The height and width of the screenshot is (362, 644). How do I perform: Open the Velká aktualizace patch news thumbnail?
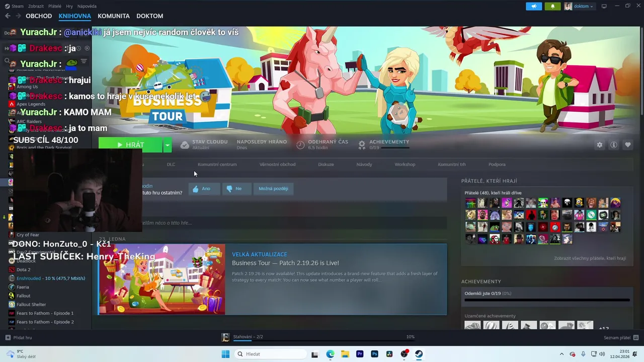click(x=162, y=280)
